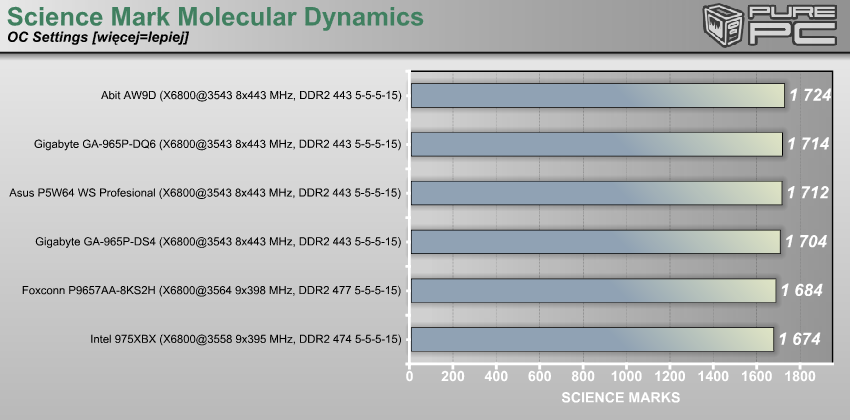Select the Foxconn P9657AA-8KS2H label text

coord(211,291)
